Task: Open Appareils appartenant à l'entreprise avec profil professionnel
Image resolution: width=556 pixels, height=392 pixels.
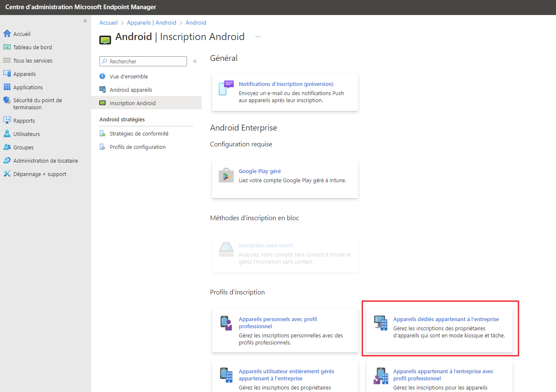Action: (x=443, y=375)
